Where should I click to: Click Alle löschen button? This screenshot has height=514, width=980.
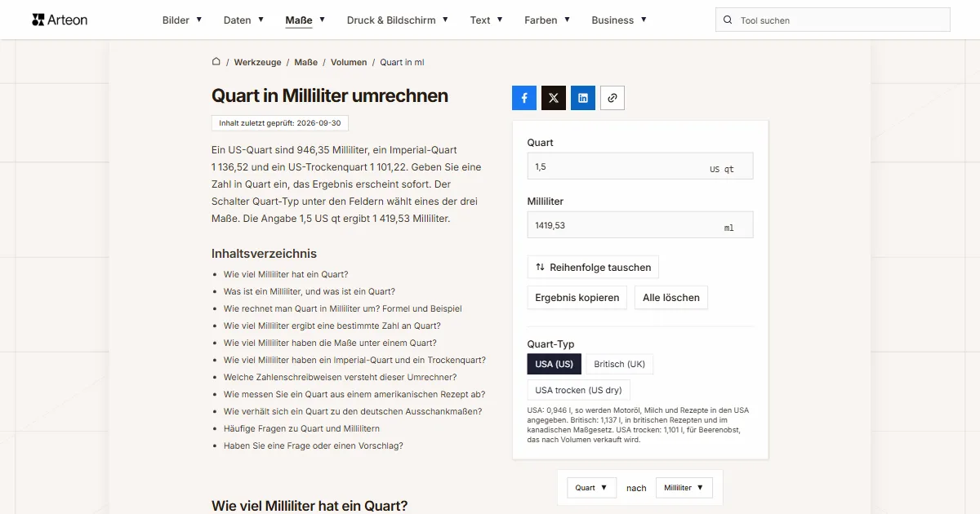tap(671, 298)
